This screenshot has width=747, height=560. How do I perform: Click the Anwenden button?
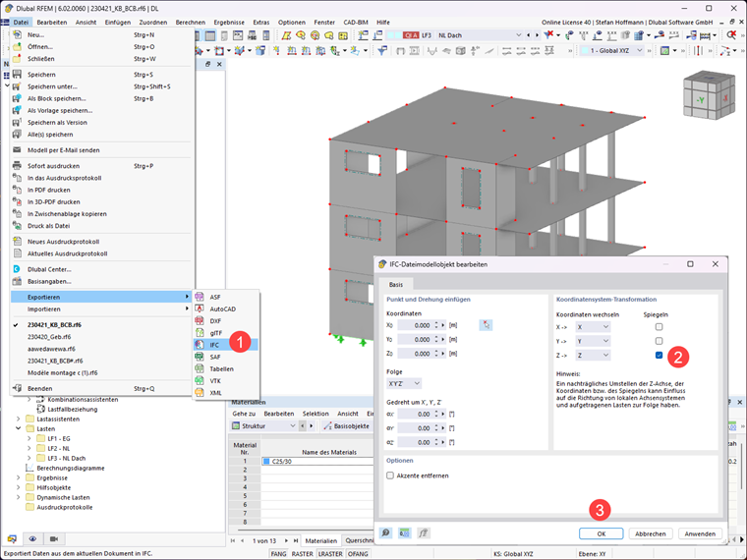click(x=700, y=533)
